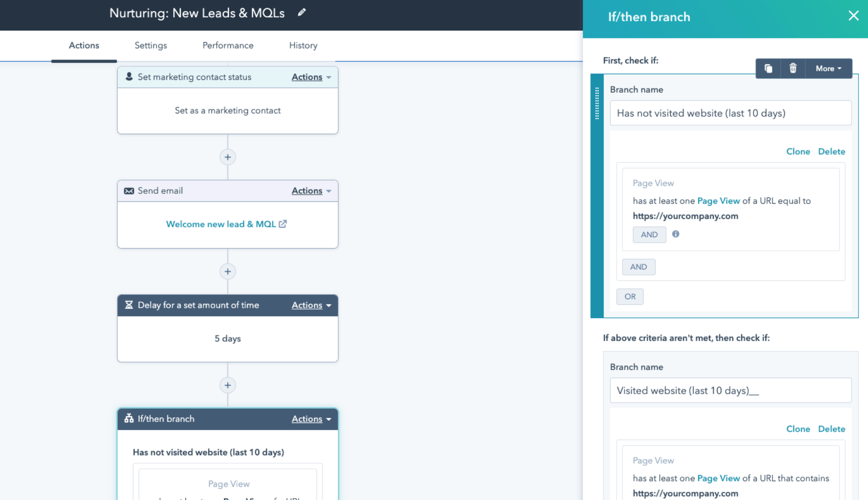Click outer AND button below Page View filter
The width and height of the screenshot is (868, 500).
tap(639, 267)
